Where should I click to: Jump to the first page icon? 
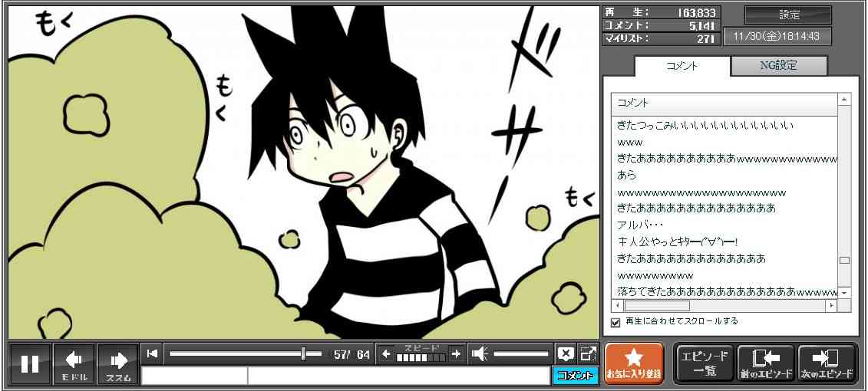[x=153, y=353]
